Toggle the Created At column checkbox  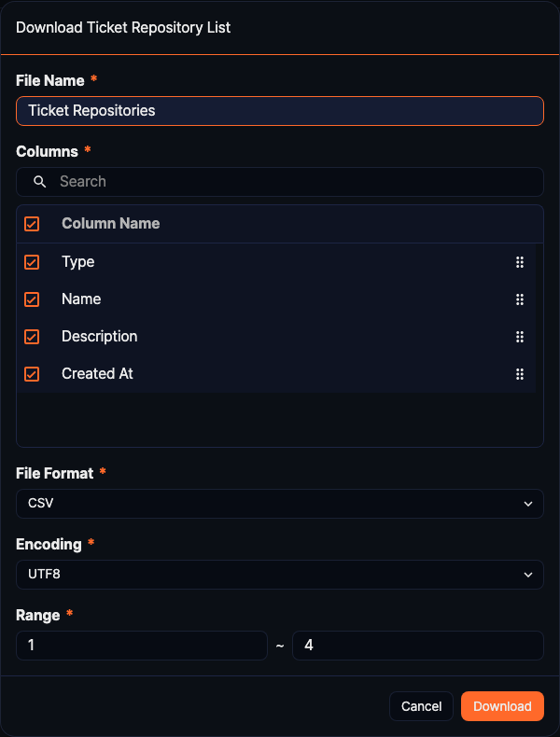coord(32,374)
